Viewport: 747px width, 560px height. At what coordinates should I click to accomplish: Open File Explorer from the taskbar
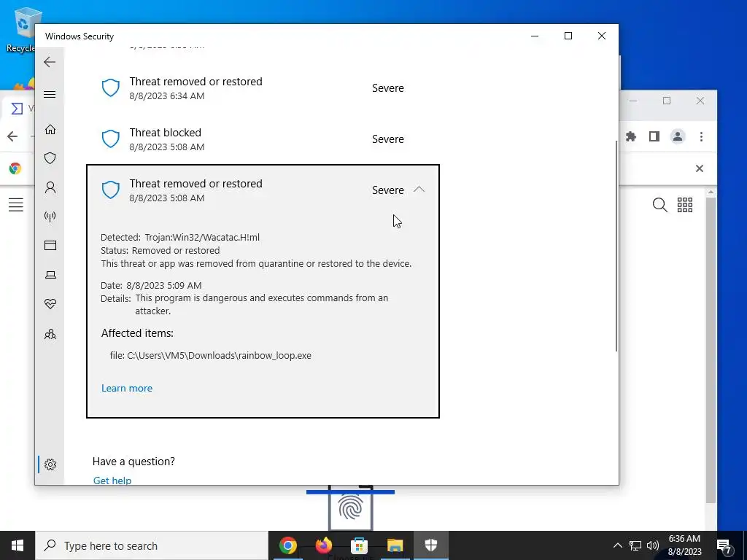tap(395, 545)
